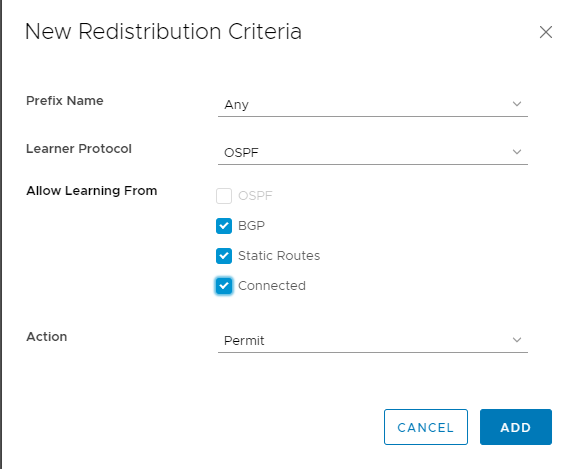Click the Prefix Name chevron arrow
This screenshot has width=575, height=469.
point(517,104)
